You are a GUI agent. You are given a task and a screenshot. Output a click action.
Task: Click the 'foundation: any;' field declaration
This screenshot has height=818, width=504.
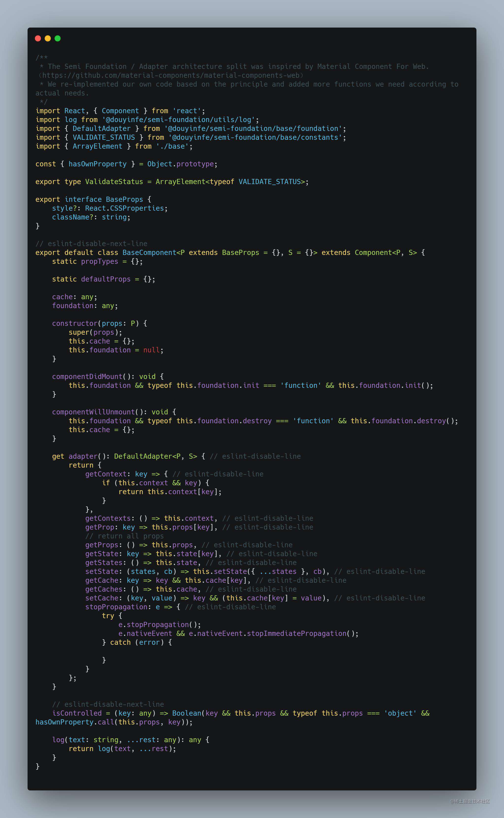(x=85, y=306)
